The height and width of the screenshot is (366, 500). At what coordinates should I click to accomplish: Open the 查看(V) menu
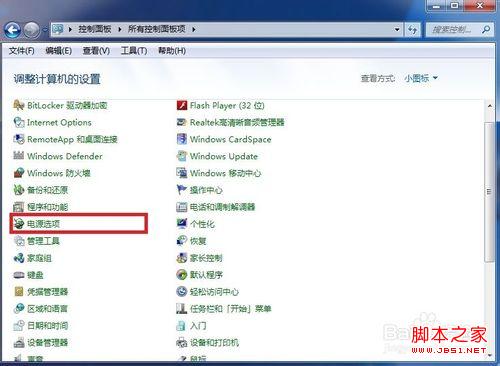tap(96, 51)
